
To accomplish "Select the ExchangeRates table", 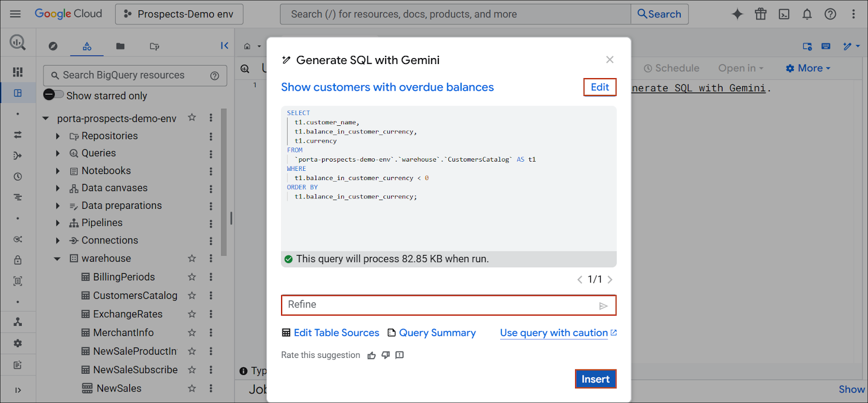I will tap(127, 314).
